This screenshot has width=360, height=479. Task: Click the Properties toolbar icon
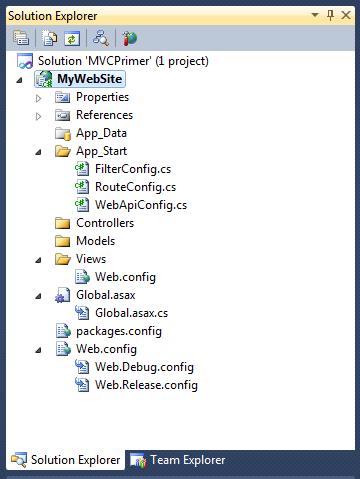(21, 38)
